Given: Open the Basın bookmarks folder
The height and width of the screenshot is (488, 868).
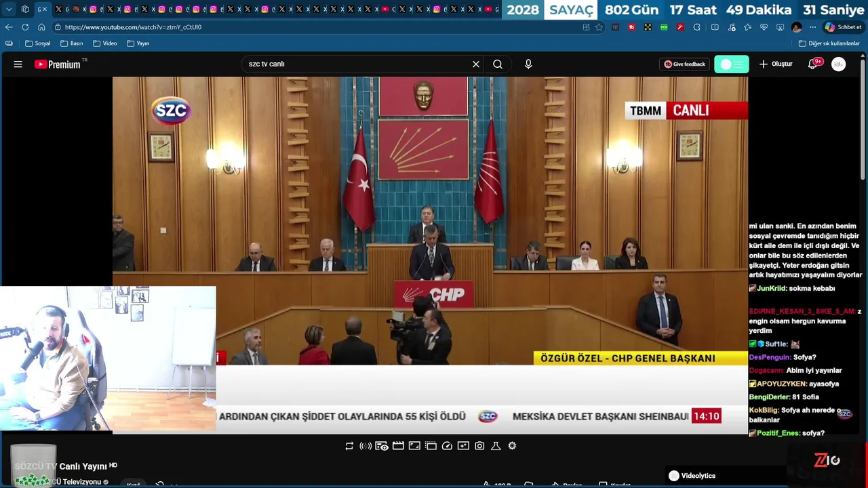Looking at the screenshot, I should (x=72, y=43).
